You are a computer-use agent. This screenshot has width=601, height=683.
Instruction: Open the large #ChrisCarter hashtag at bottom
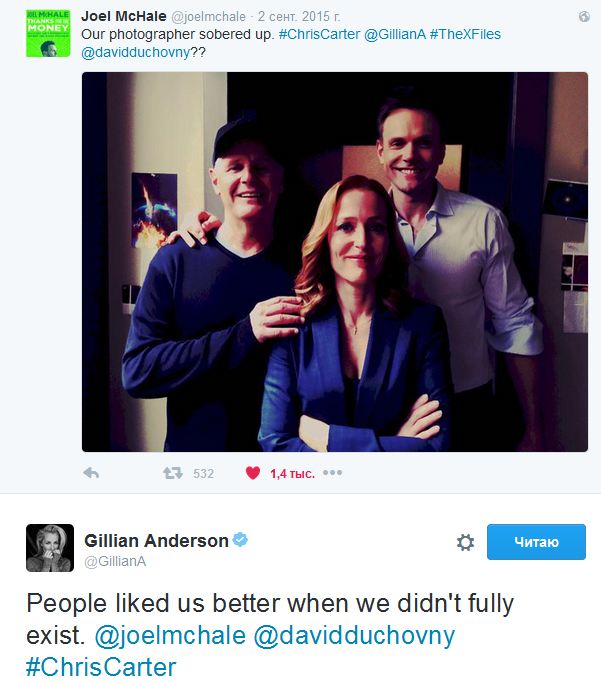[x=101, y=667]
